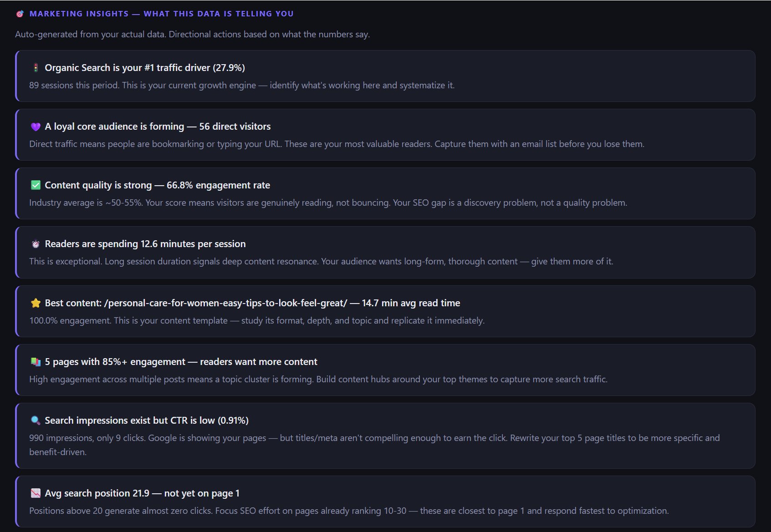
Task: Click the downward chart icon for avg search position
Action: coord(36,493)
